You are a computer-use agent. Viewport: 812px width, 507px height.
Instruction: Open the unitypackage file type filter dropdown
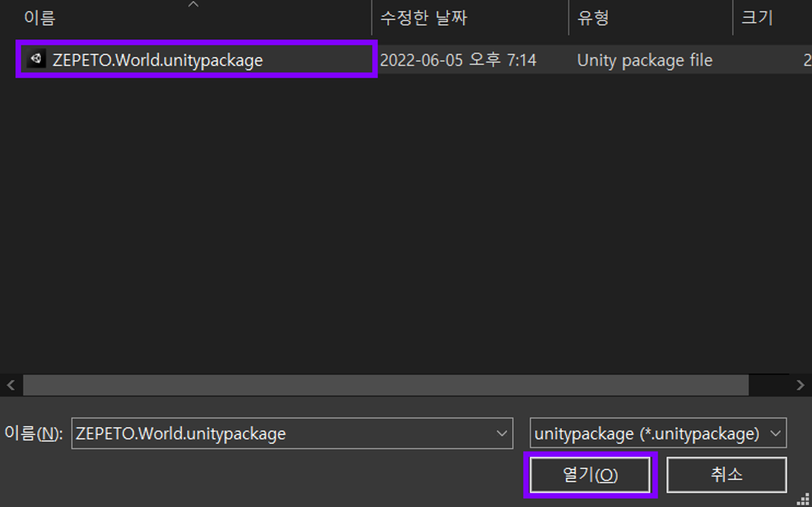click(x=658, y=433)
